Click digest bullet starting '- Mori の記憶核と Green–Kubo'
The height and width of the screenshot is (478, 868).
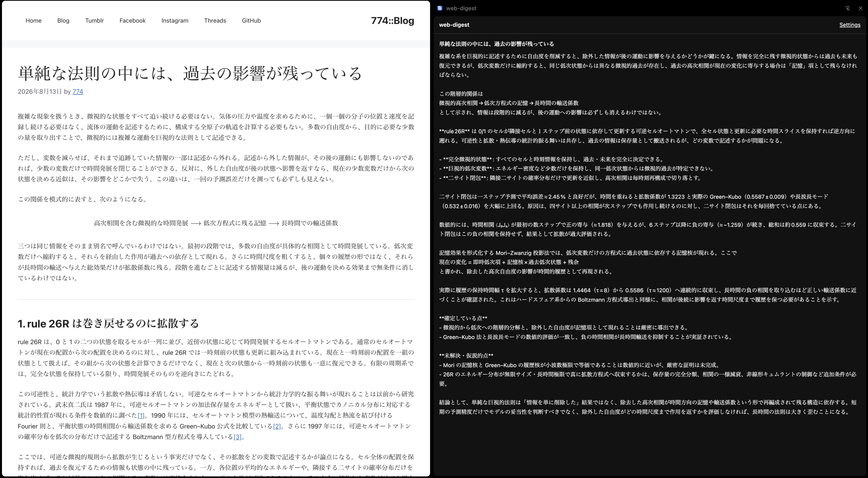(579, 365)
